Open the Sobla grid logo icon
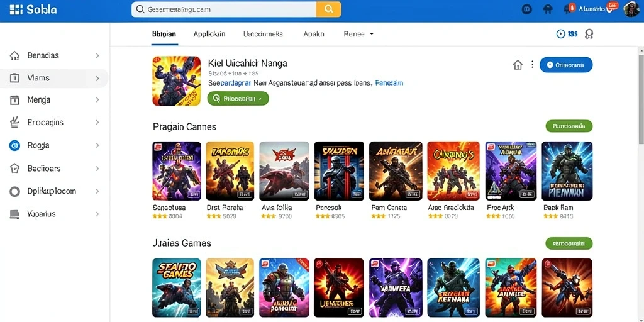This screenshot has height=322, width=644. tap(16, 9)
